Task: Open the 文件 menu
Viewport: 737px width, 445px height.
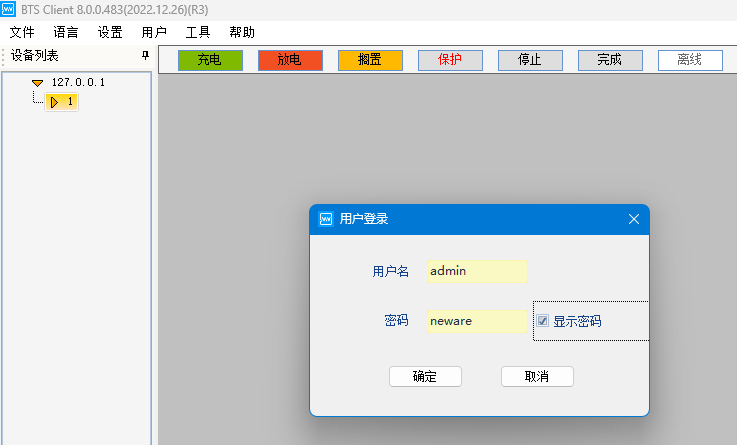Action: pos(22,32)
